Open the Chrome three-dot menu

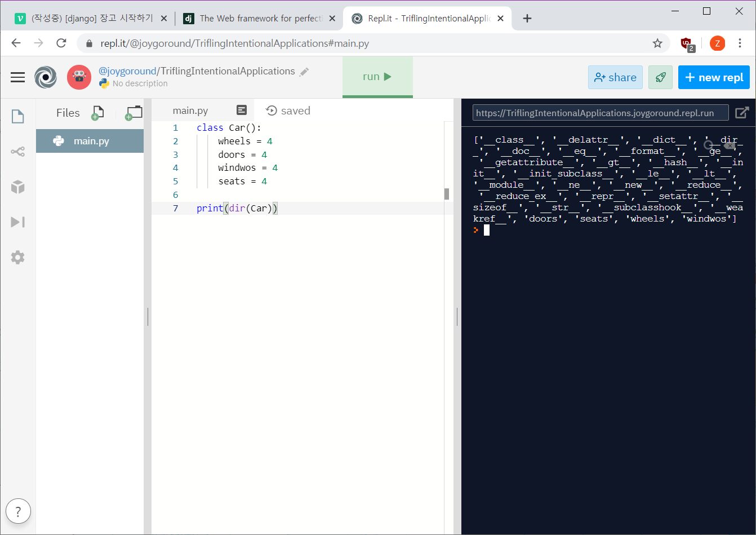click(740, 43)
